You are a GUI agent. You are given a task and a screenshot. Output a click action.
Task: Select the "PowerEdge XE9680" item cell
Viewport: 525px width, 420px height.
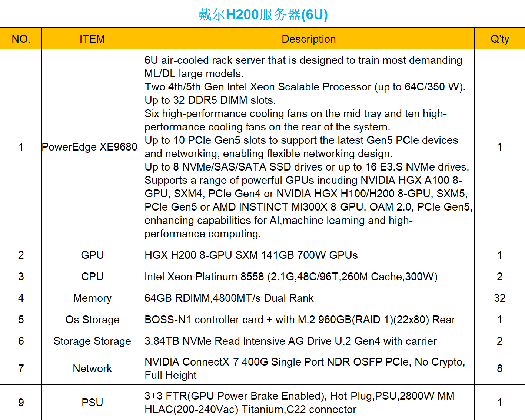(92, 147)
